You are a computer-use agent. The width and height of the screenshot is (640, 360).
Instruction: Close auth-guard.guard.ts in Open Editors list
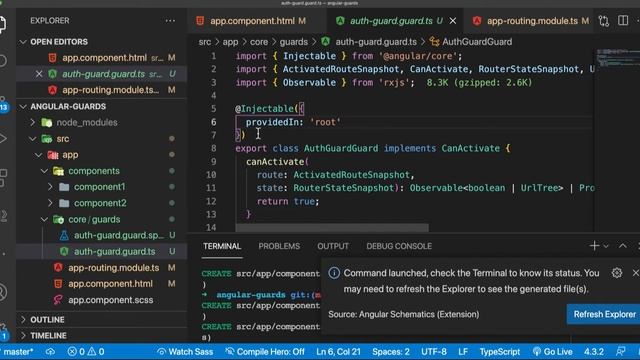click(x=39, y=74)
